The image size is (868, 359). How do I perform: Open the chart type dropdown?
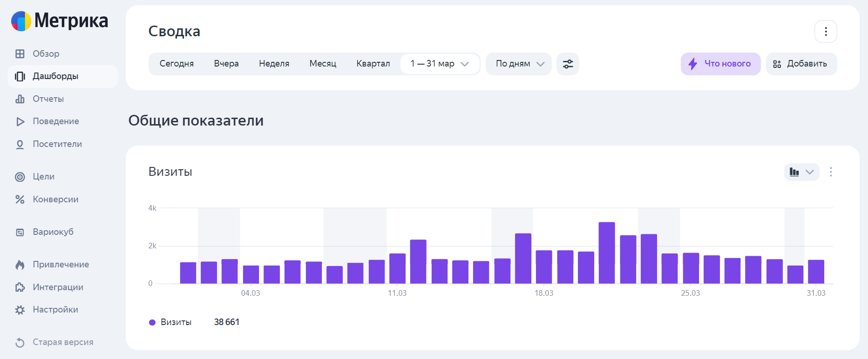tap(801, 172)
